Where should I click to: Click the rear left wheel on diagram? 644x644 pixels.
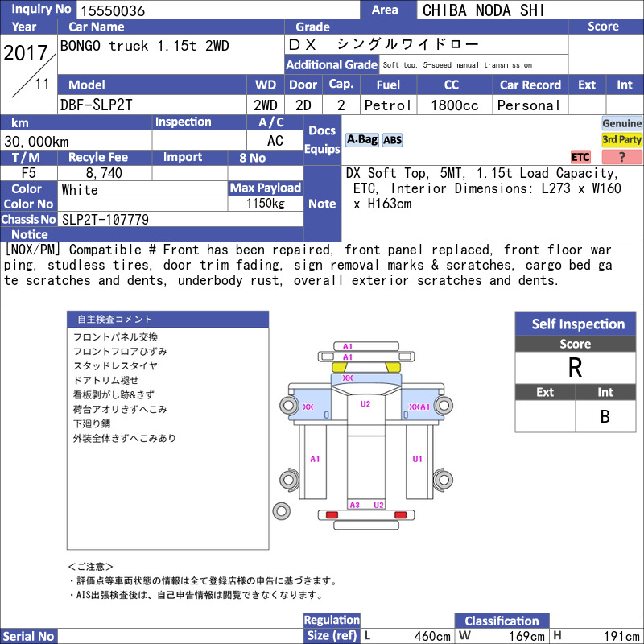[x=289, y=479]
